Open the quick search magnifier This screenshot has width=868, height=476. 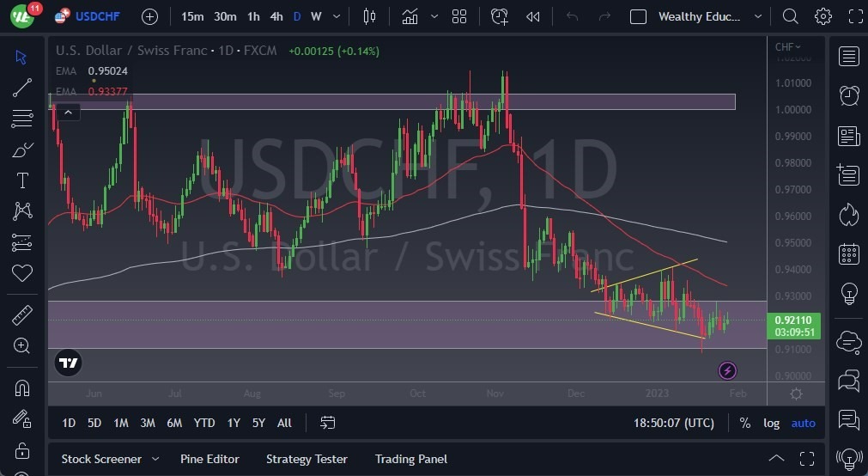click(791, 16)
